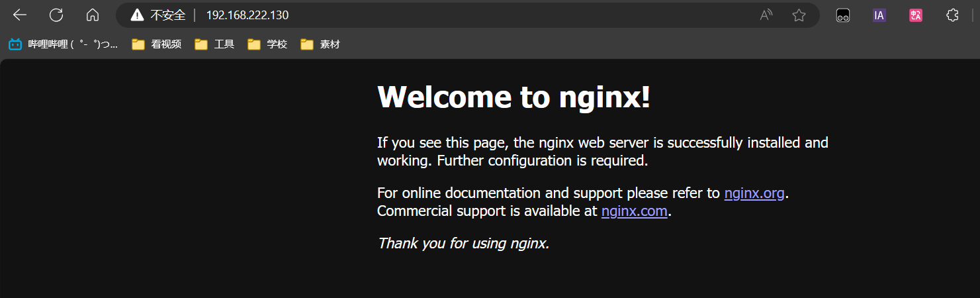Open the purple IA extension
The width and height of the screenshot is (980, 298).
coord(879,16)
